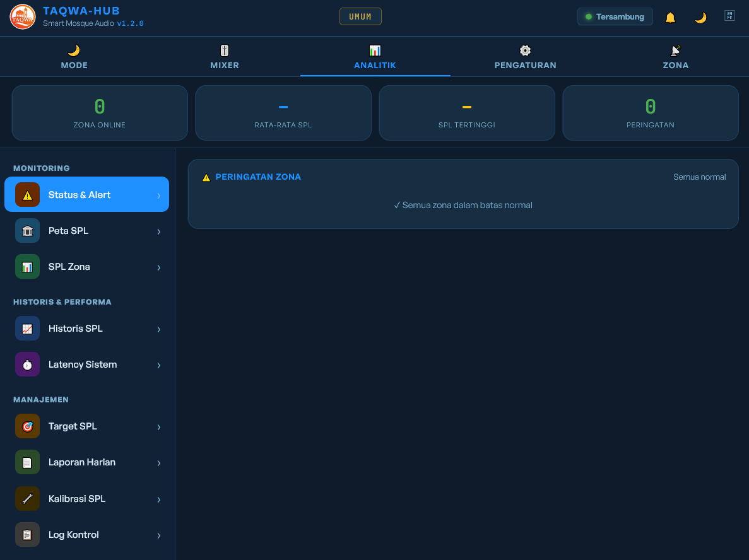Click the Log Kontrol clipboard icon
This screenshot has height=560, width=749.
point(27,535)
